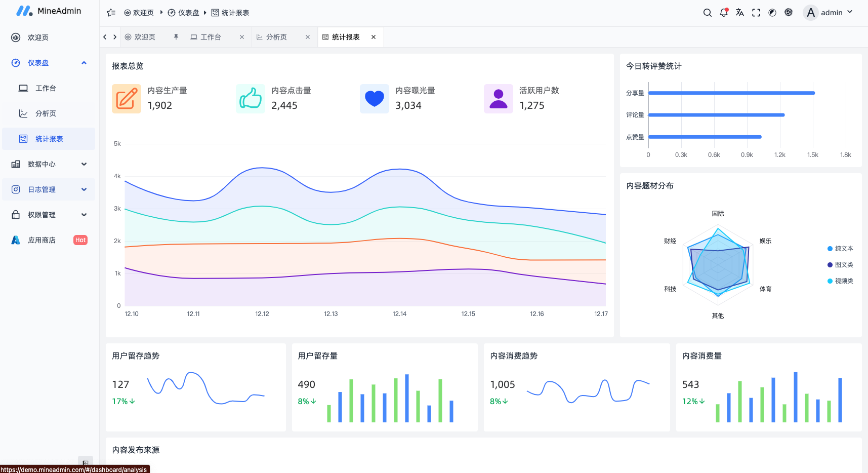Open the favorites star icon near breadcrumb

pyautogui.click(x=111, y=13)
